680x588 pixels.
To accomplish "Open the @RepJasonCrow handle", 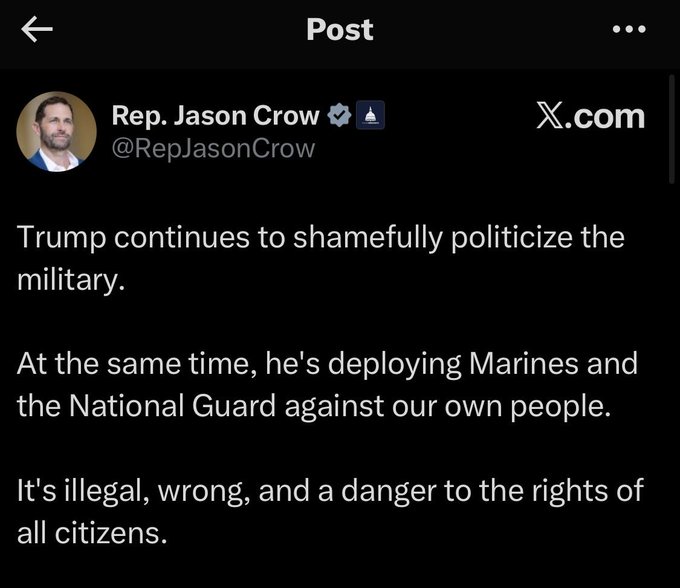I will 213,149.
